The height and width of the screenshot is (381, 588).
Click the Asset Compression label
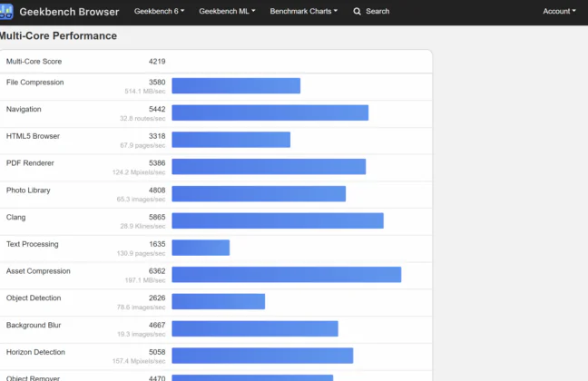[38, 271]
